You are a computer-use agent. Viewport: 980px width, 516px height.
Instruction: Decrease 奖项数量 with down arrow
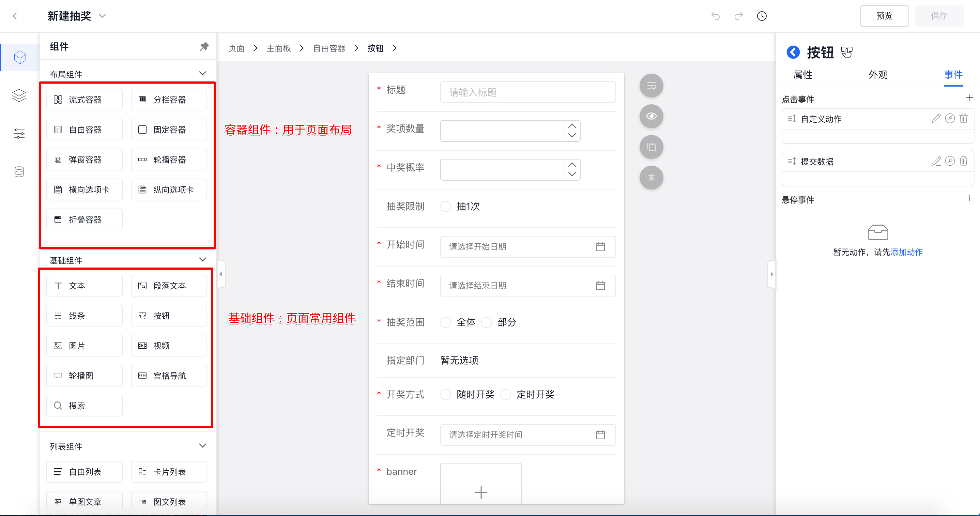[x=572, y=135]
